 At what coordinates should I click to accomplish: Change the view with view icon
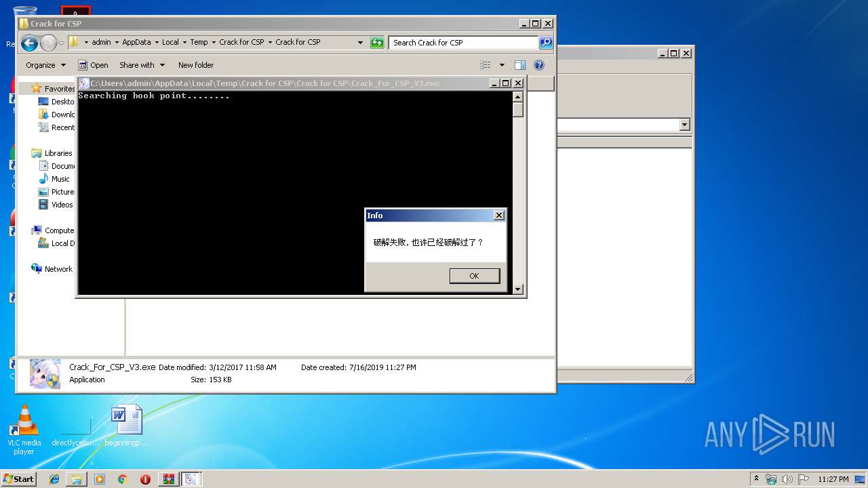[x=486, y=65]
